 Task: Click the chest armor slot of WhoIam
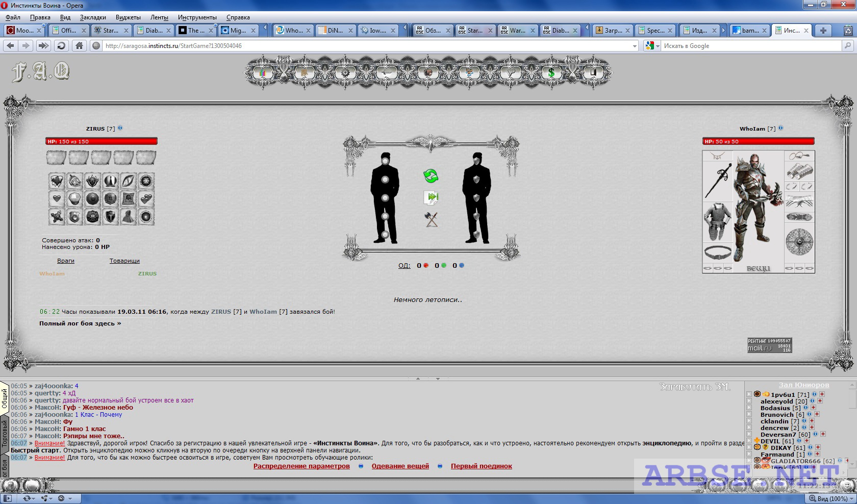[717, 222]
